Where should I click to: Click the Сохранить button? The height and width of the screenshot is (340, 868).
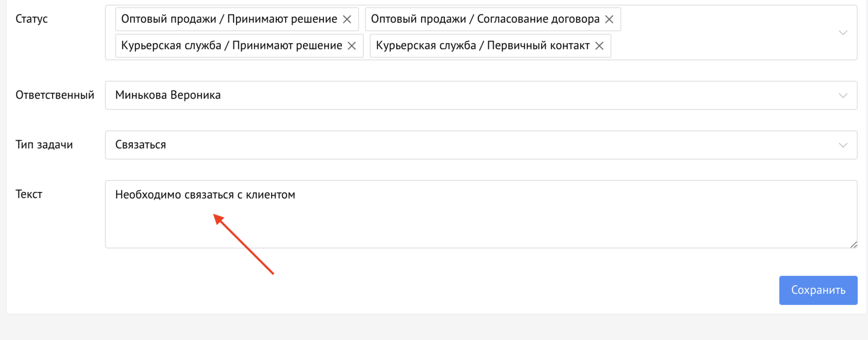[x=818, y=290]
